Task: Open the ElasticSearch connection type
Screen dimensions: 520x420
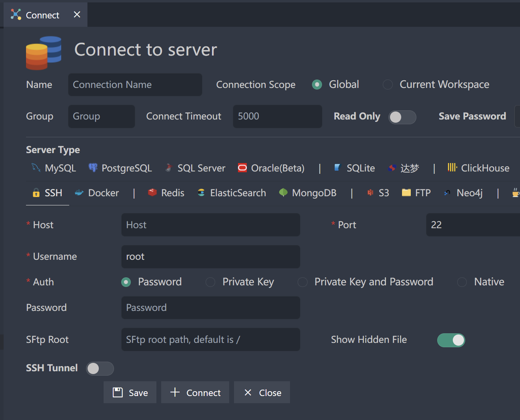Action: coord(231,193)
